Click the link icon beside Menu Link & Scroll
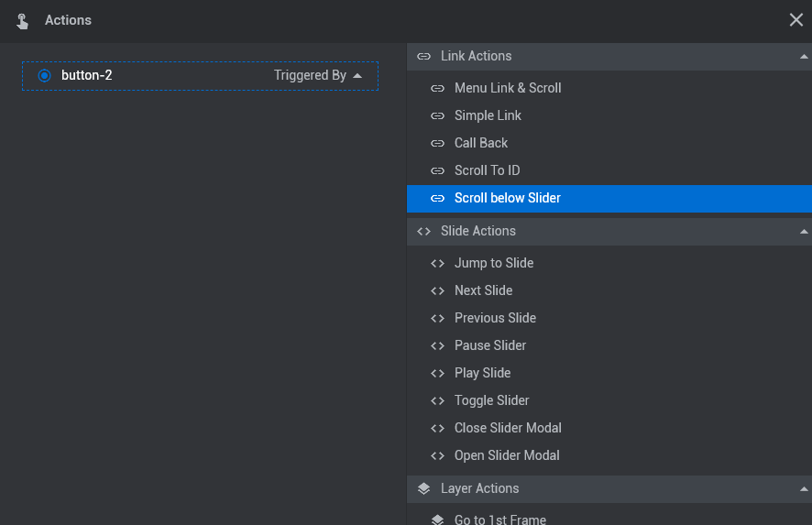The height and width of the screenshot is (525, 812). (x=437, y=89)
